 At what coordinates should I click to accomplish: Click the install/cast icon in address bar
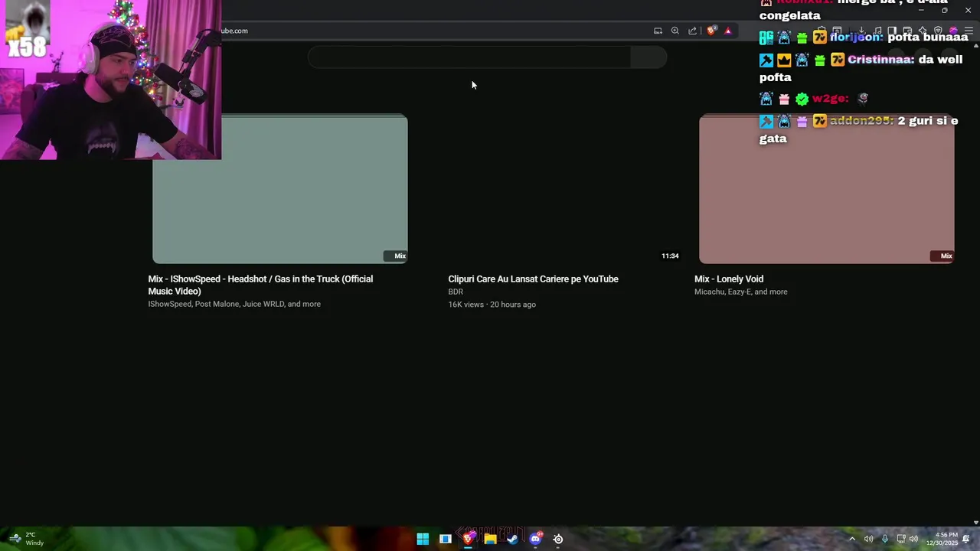(x=658, y=31)
